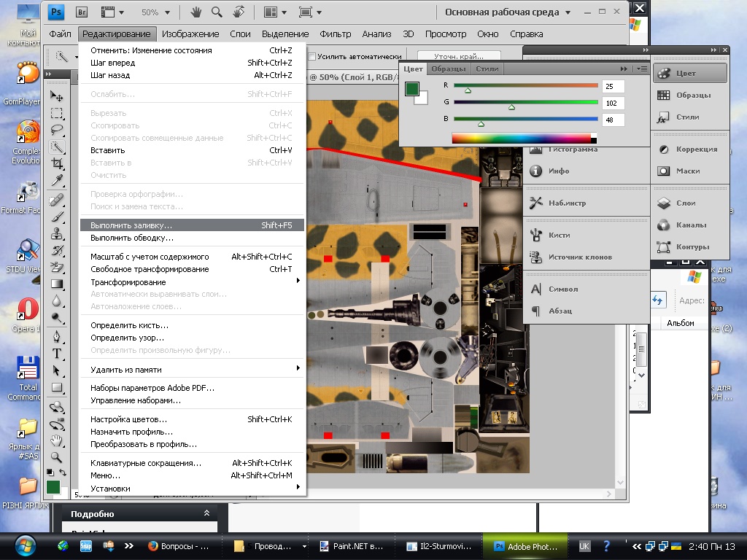This screenshot has width=747, height=560.
Task: Open the Clone Source (Источник клонов) panel
Action: (579, 257)
